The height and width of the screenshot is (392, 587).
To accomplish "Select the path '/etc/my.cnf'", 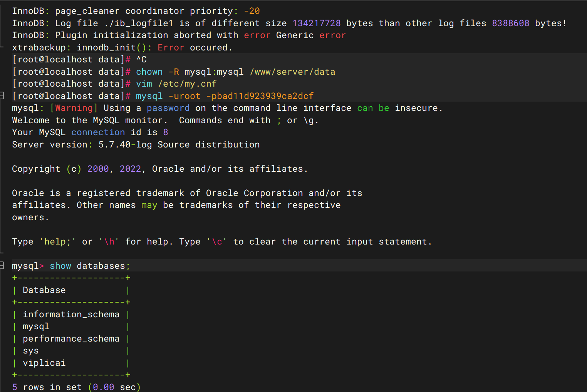I will (187, 84).
